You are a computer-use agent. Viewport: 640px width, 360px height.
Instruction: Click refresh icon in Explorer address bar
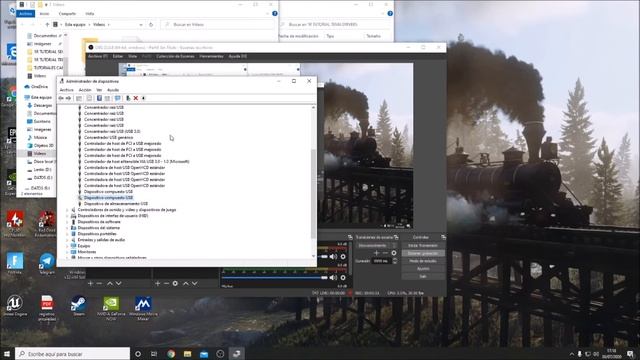click(151, 24)
